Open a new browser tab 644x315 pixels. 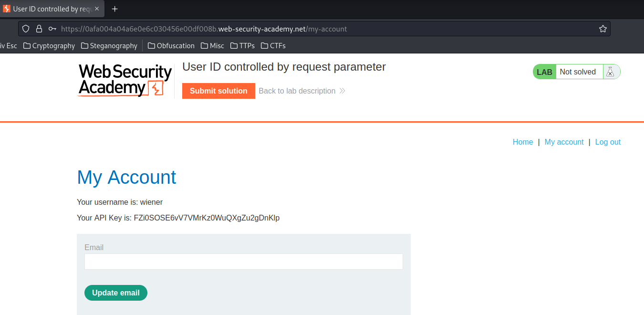114,9
